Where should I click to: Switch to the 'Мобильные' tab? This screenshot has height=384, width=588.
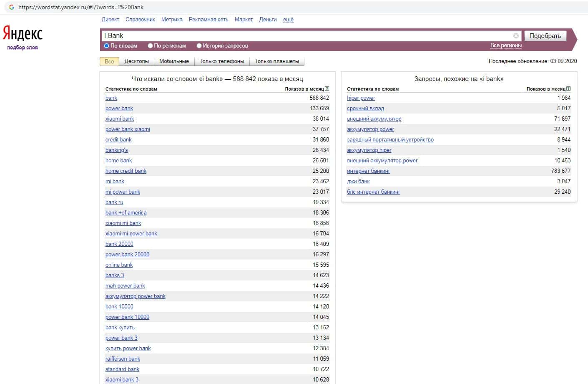pos(174,61)
